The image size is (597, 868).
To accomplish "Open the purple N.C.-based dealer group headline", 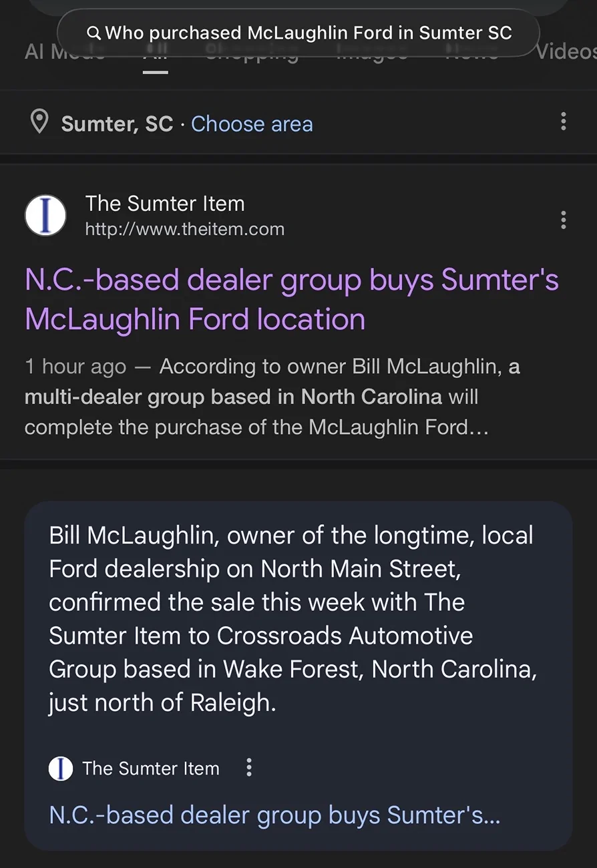I will coord(291,299).
